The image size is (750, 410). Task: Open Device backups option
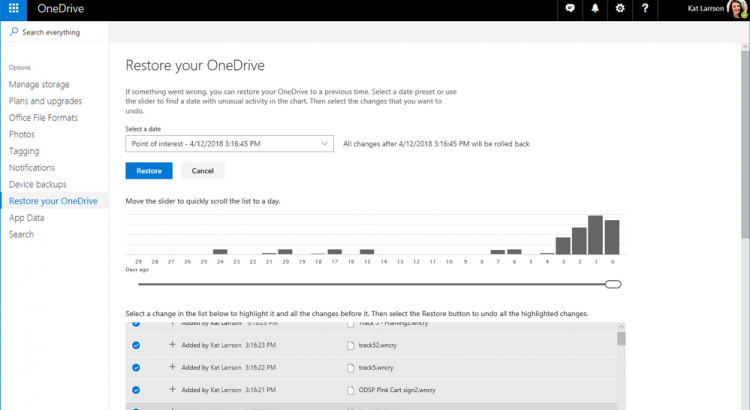click(x=37, y=184)
